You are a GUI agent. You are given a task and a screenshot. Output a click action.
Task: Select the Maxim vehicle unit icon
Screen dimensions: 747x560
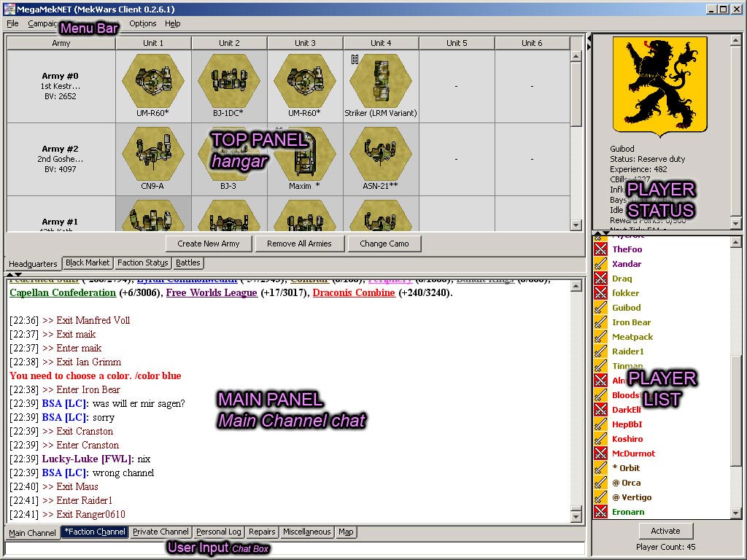click(305, 155)
